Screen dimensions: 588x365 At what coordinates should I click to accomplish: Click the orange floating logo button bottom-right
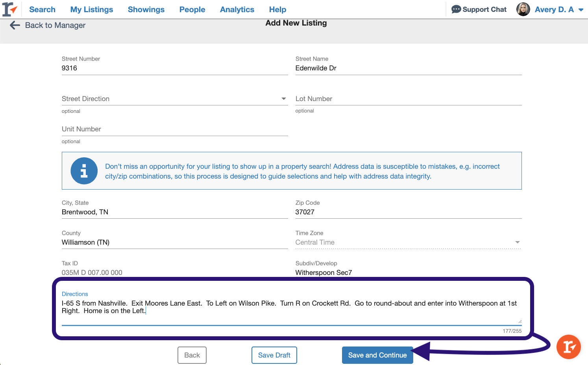pyautogui.click(x=568, y=347)
